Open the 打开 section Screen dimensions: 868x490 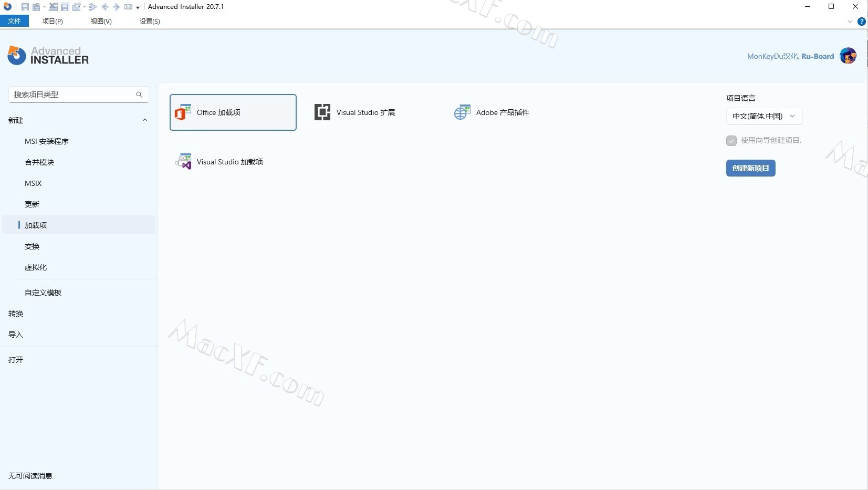(16, 360)
